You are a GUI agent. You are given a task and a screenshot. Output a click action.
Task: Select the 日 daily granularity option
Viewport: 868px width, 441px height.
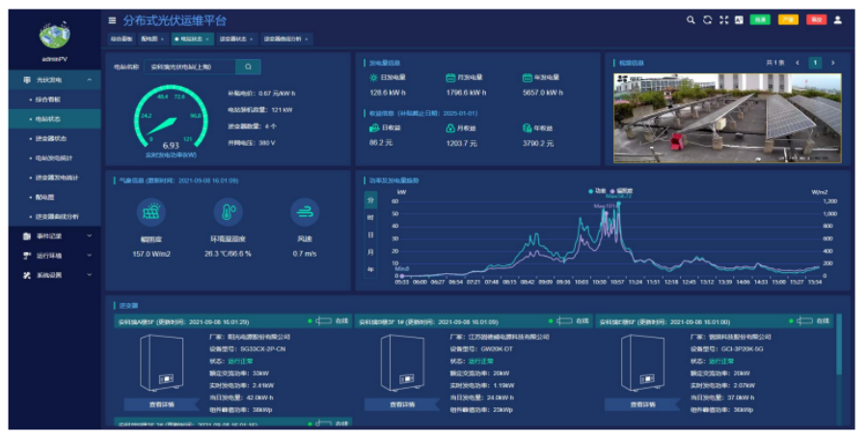pos(370,234)
